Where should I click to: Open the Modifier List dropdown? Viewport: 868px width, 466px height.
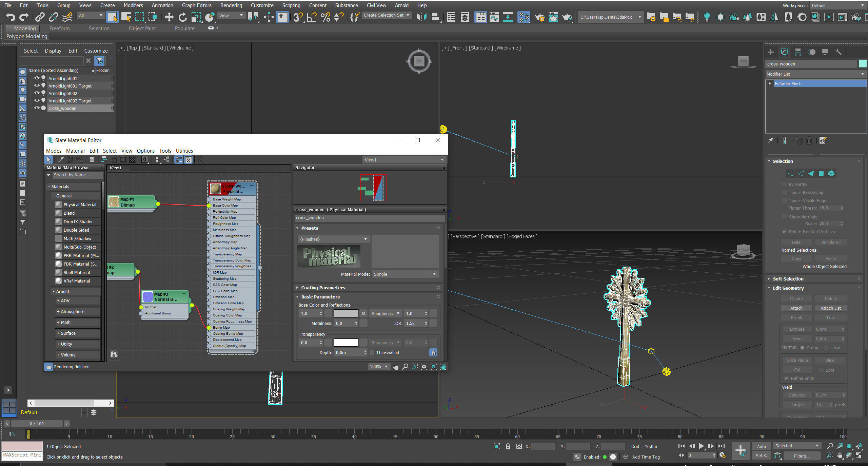pos(815,74)
